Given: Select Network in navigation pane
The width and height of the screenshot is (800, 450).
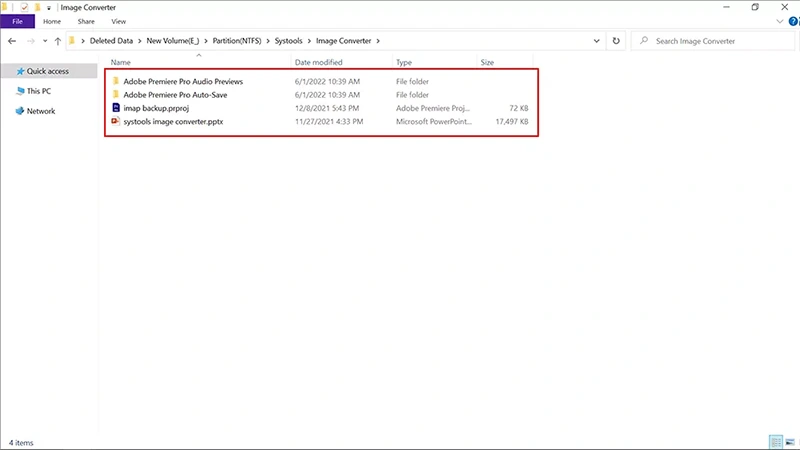Looking at the screenshot, I should click(41, 111).
